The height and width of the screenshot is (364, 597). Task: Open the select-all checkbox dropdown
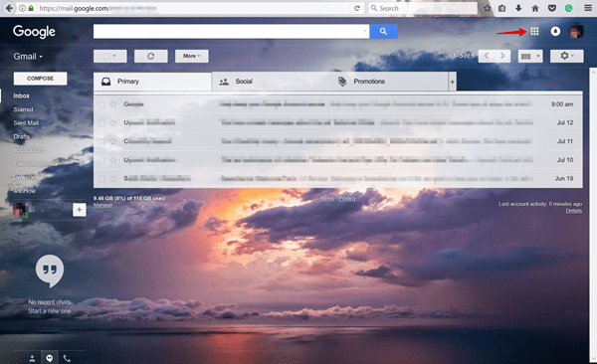click(110, 56)
